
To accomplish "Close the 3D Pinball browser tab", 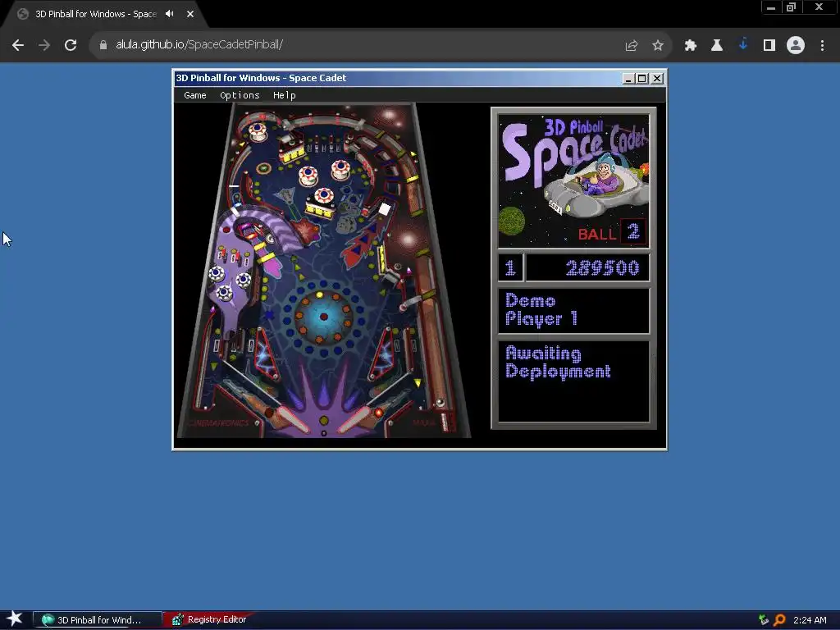I will point(190,14).
